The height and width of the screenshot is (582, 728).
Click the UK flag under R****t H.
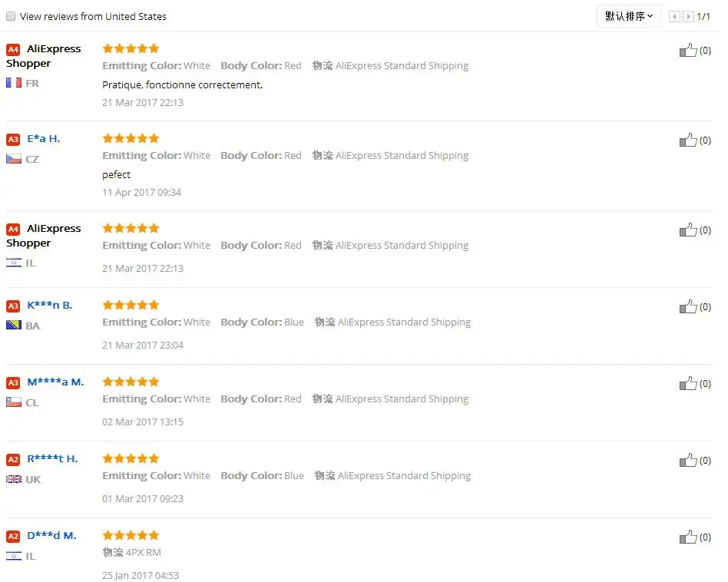point(14,479)
